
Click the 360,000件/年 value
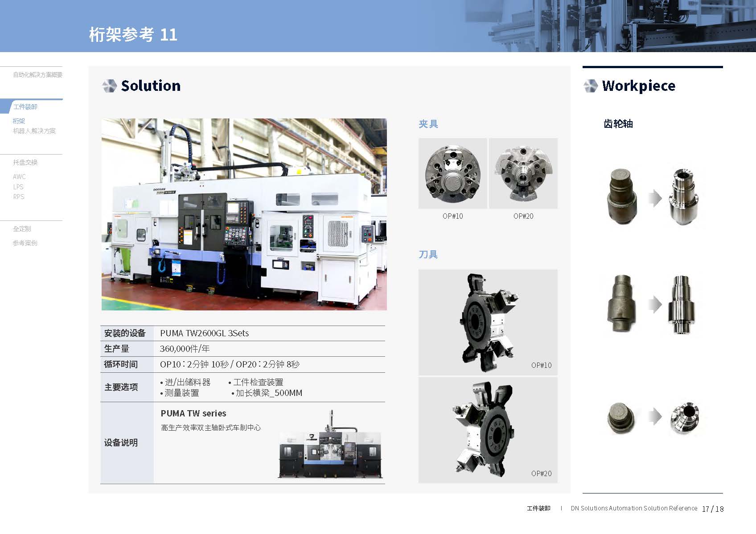coord(185,349)
